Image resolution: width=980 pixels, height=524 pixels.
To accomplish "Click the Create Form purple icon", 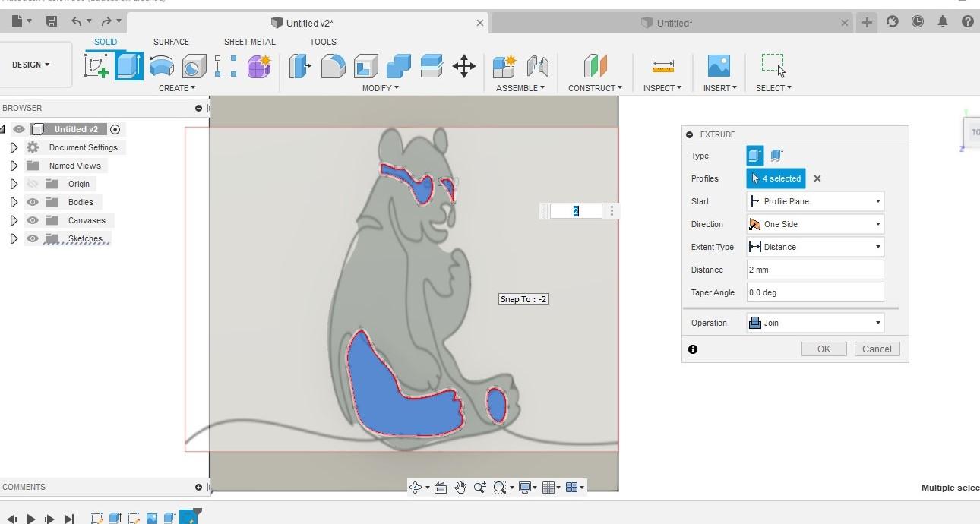I will click(x=259, y=66).
